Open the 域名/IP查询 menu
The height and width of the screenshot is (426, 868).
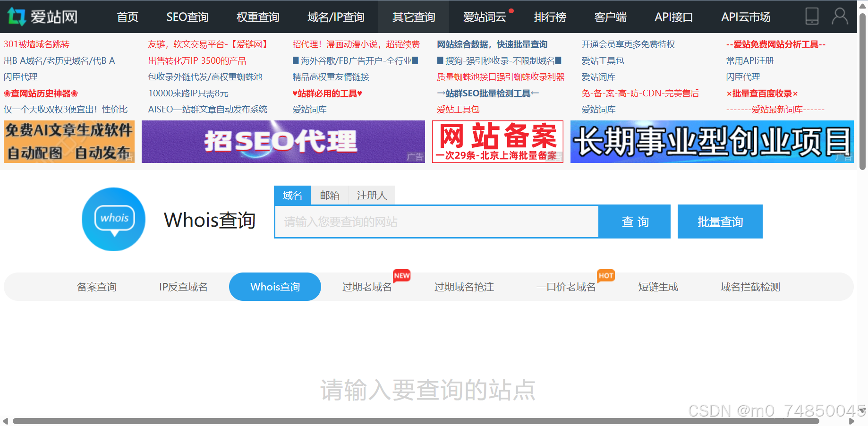point(336,17)
